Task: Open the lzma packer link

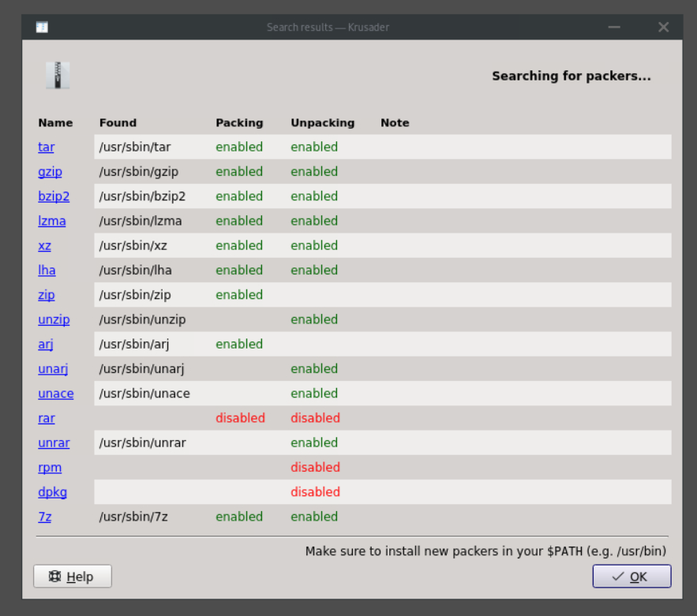Action: coord(51,221)
